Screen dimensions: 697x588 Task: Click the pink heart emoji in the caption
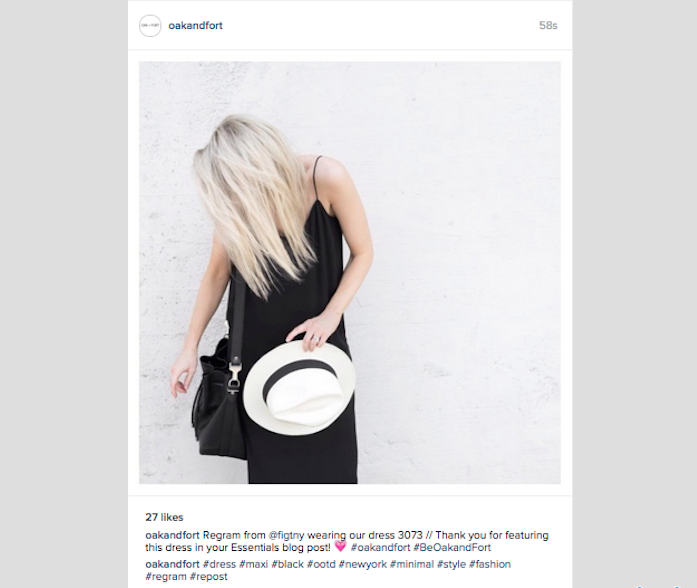click(x=340, y=546)
